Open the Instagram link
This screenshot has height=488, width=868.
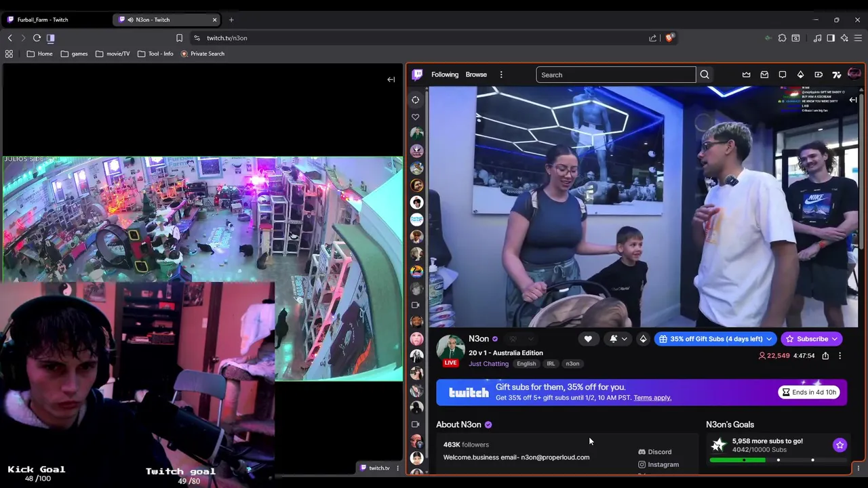[658, 465]
